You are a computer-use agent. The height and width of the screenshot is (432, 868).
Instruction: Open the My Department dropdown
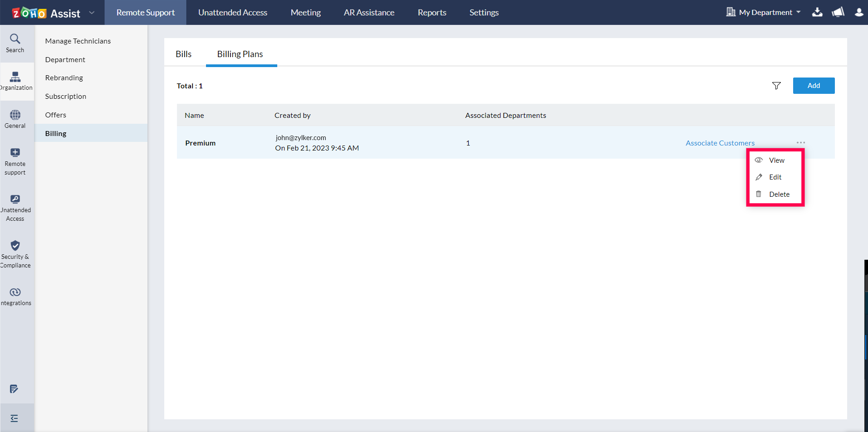click(763, 12)
